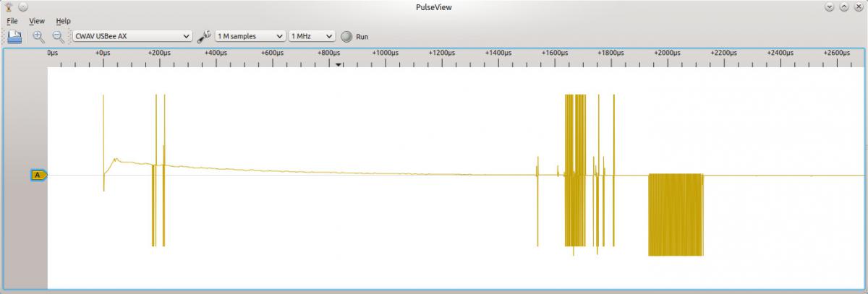
Task: Click the +1600µs ruler label
Action: pos(554,53)
